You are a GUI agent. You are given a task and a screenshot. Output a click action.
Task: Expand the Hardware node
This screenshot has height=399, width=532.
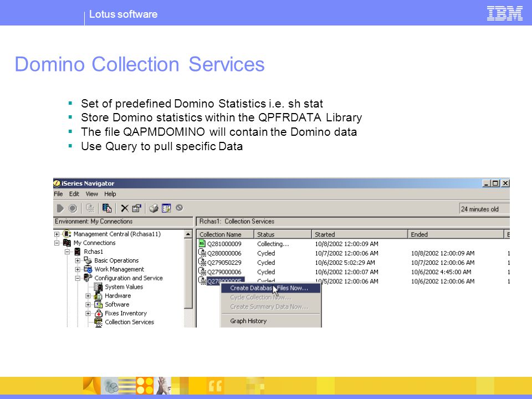pos(88,296)
